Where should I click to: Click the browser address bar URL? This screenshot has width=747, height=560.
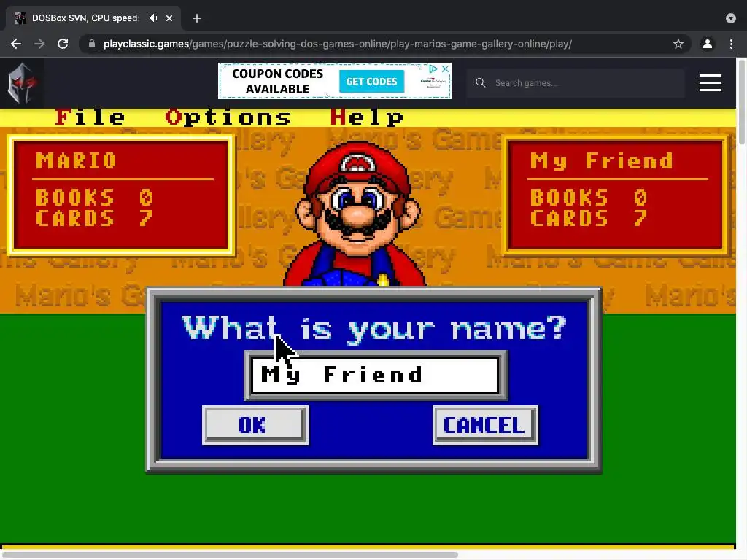click(337, 44)
